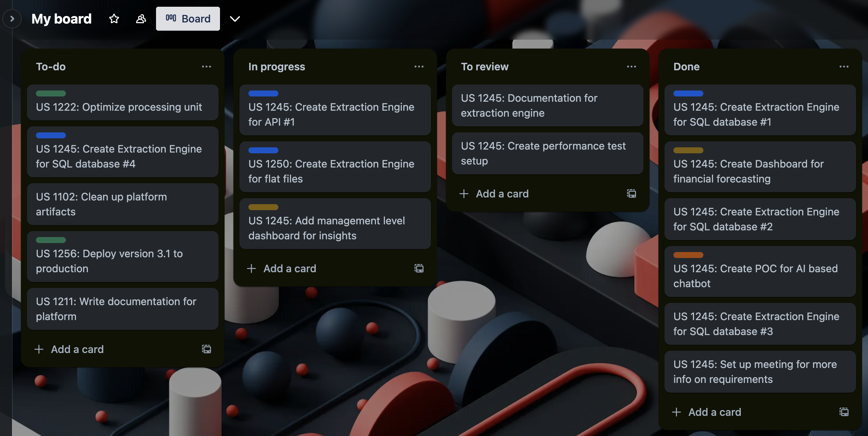Click yellow label on management dashboard card
The height and width of the screenshot is (436, 868).
263,207
